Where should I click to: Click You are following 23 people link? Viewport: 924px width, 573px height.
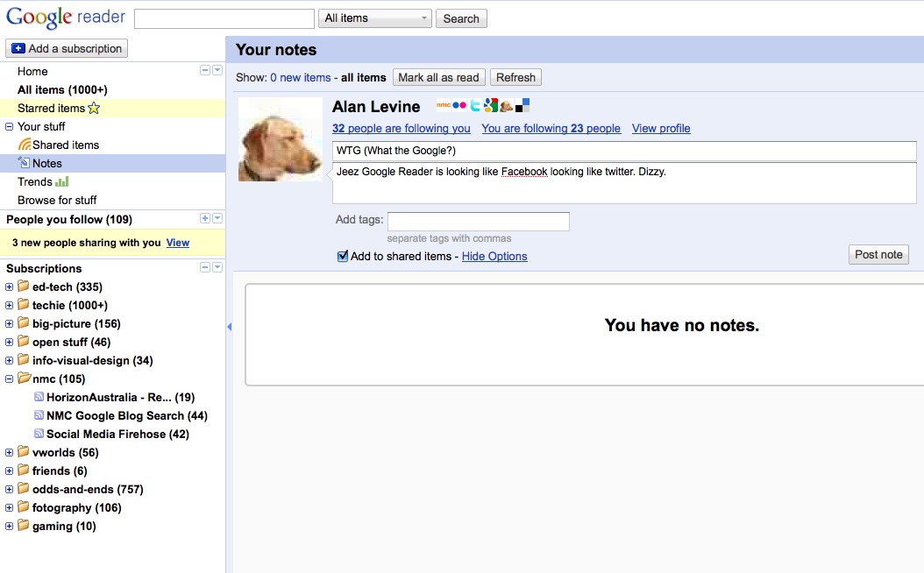coord(551,129)
